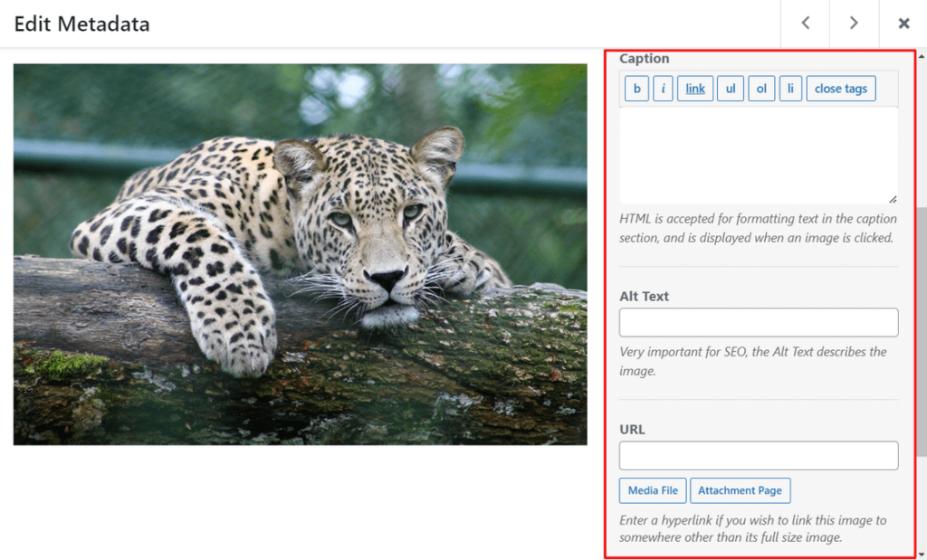Image resolution: width=927 pixels, height=560 pixels.
Task: Apply bold formatting in the caption editor
Action: point(636,88)
